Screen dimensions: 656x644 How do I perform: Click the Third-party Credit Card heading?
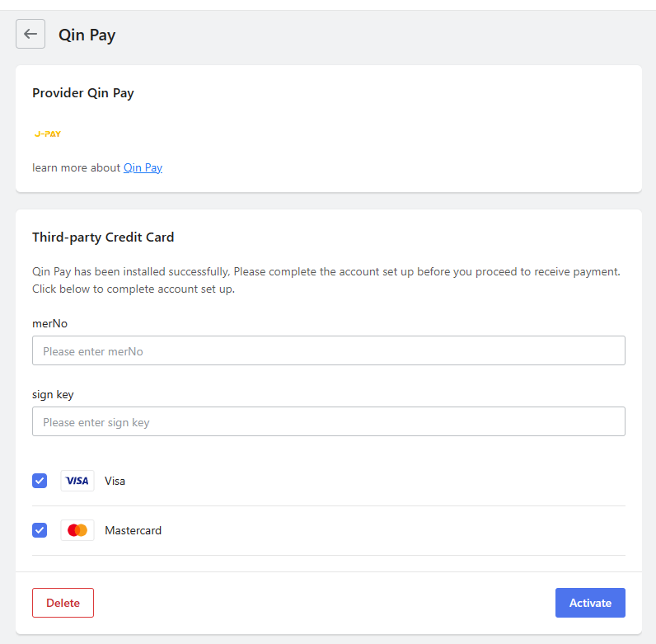(x=103, y=237)
